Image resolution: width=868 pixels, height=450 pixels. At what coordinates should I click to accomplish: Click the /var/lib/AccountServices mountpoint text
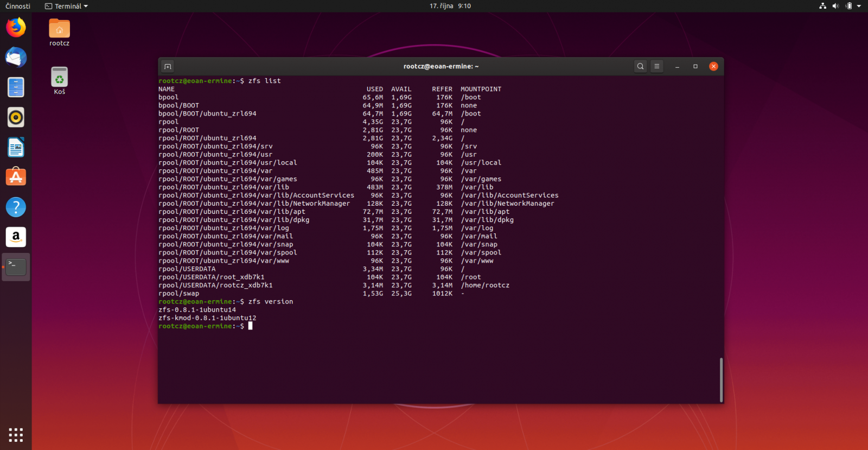[x=509, y=195]
